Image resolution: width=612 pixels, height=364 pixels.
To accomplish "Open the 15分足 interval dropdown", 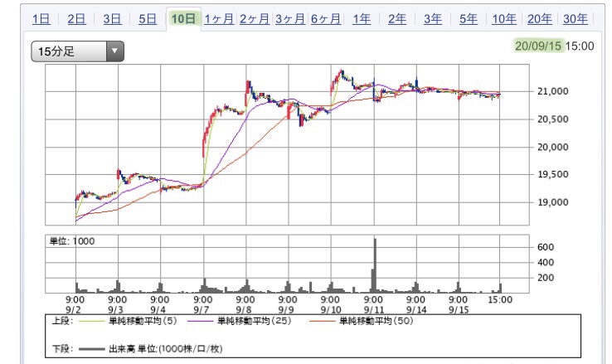I will point(78,51).
